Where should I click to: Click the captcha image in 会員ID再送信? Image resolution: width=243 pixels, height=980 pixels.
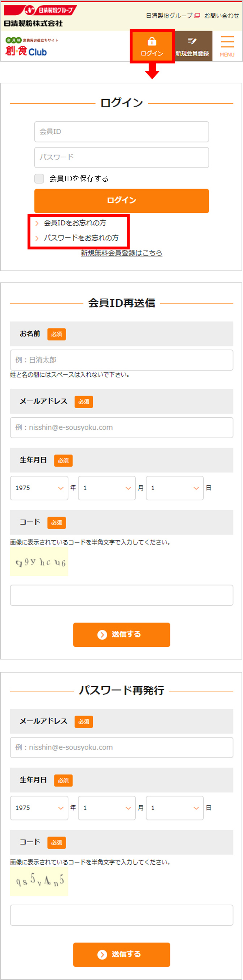pos(39,562)
